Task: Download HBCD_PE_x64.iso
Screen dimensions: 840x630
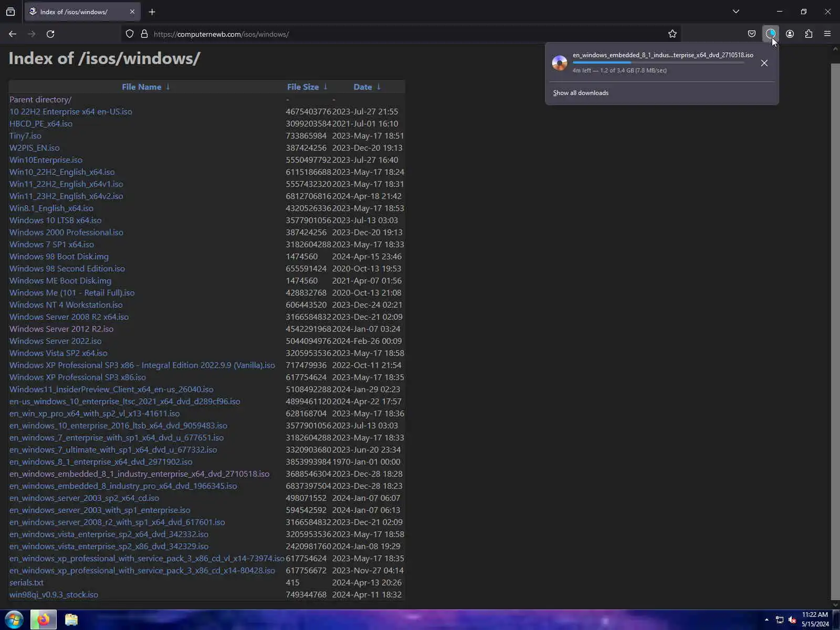Action: [x=41, y=124]
